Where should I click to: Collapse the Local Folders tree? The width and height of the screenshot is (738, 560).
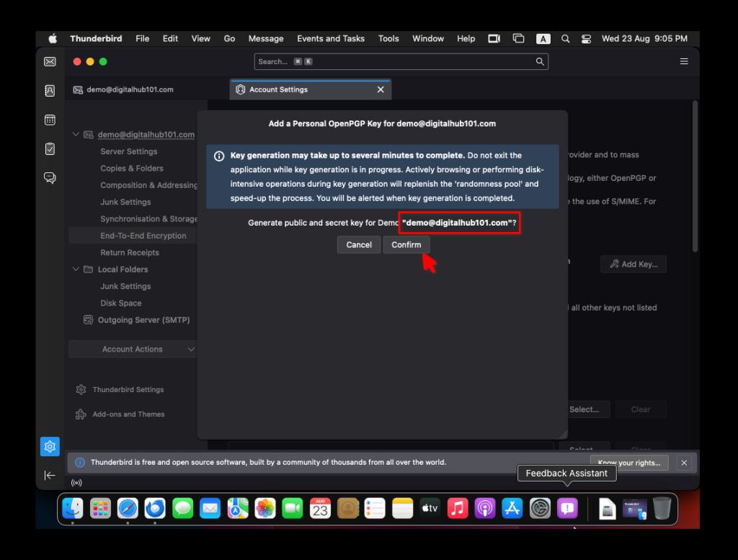[76, 269]
